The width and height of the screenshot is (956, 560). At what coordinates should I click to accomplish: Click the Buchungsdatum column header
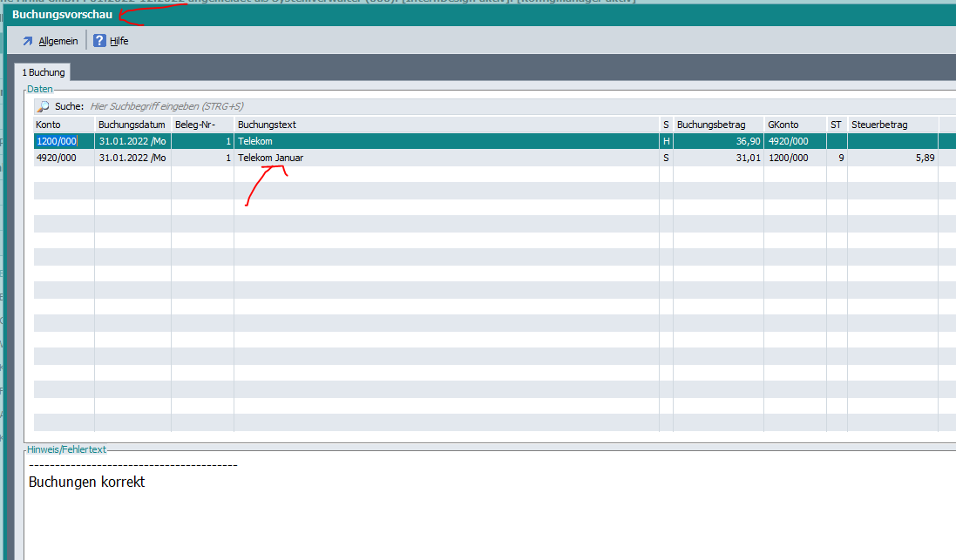(x=132, y=125)
